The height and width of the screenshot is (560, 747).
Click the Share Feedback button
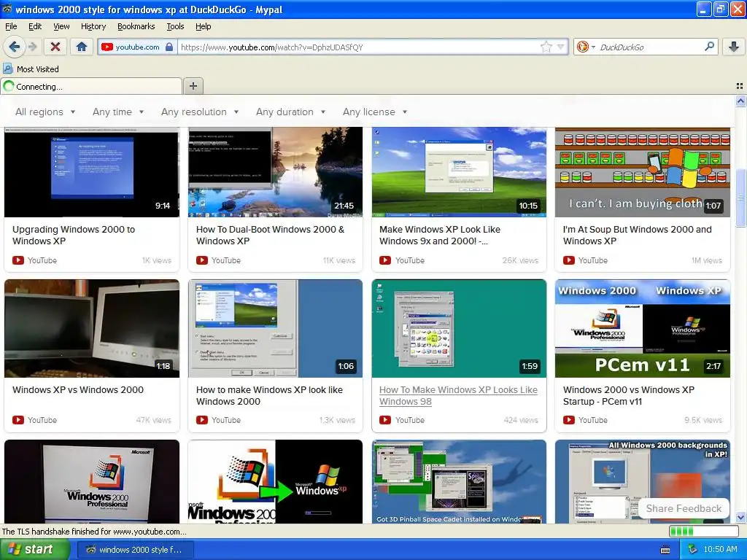point(684,508)
